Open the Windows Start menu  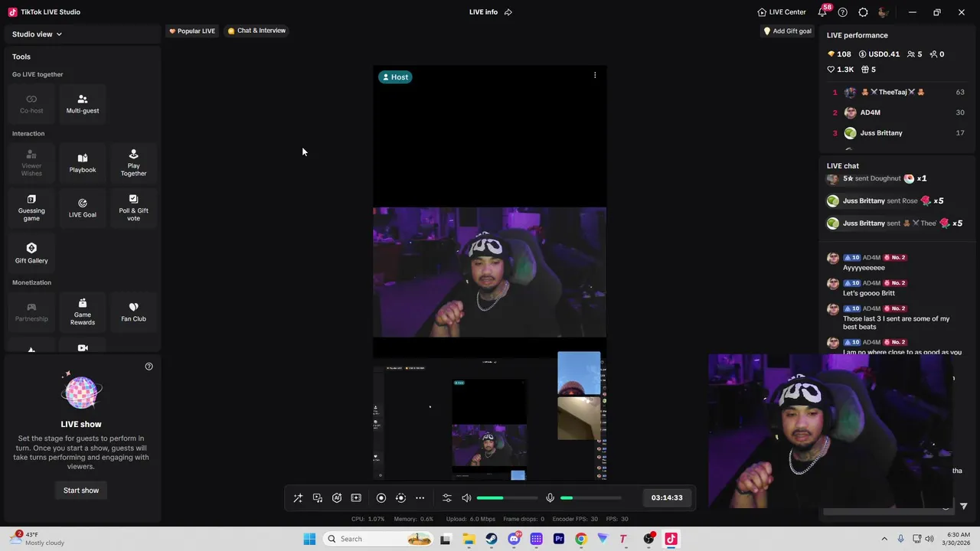point(309,539)
